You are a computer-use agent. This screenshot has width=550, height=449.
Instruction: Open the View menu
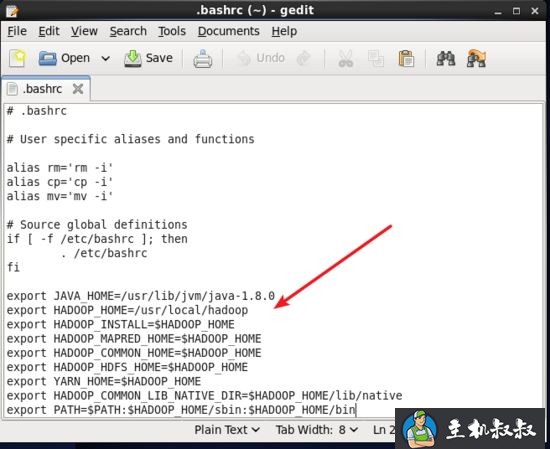(x=84, y=32)
